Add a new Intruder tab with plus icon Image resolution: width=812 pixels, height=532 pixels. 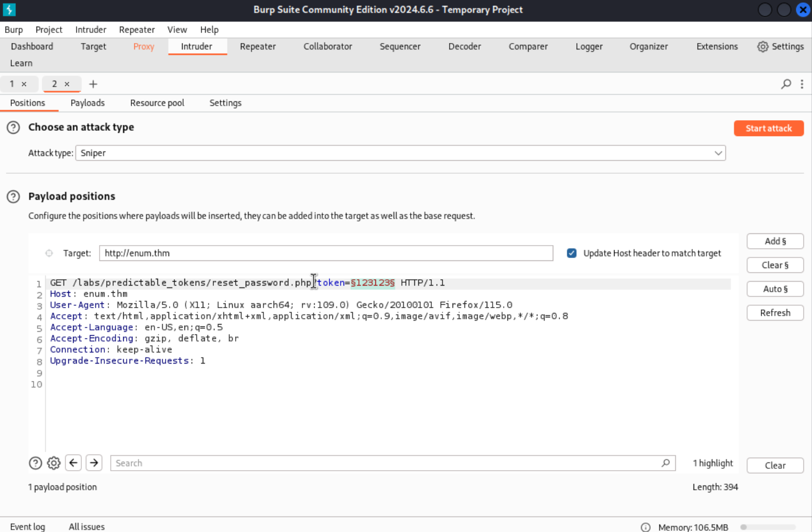(x=93, y=84)
